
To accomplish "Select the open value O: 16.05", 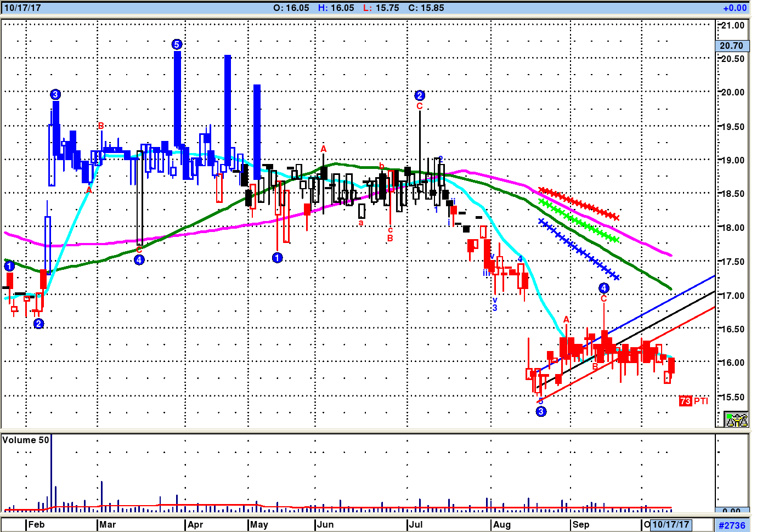I will click(291, 8).
